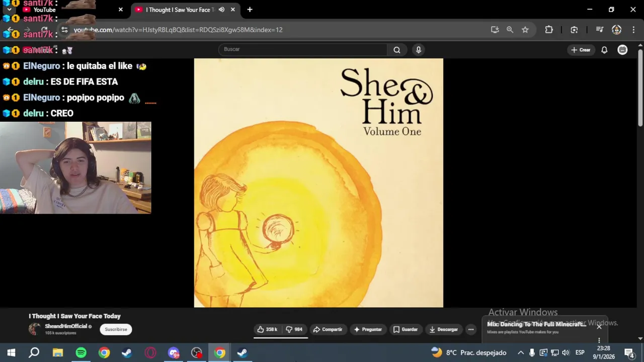Viewport: 644px width, 362px height.
Task: Open File Explorer from taskbar
Action: click(x=58, y=352)
